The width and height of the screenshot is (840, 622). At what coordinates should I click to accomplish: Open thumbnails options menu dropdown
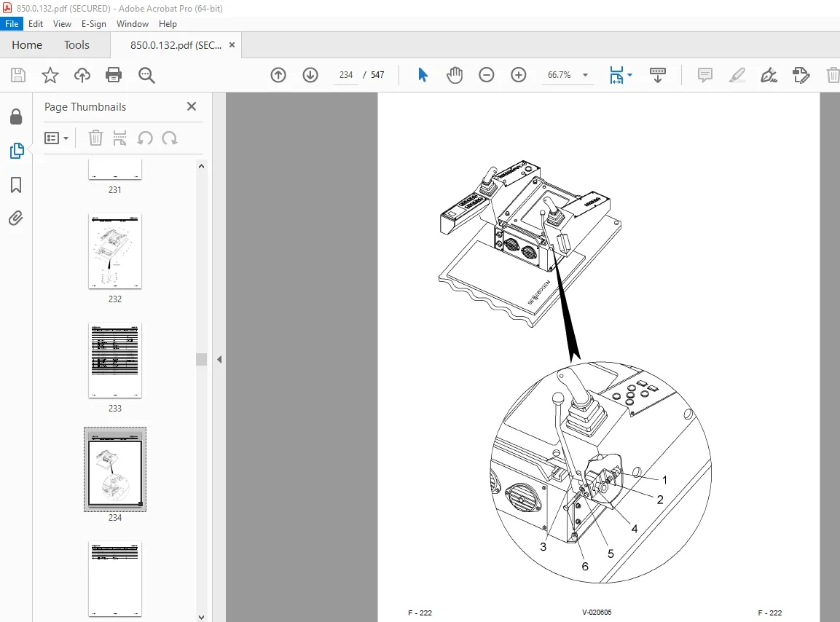tap(57, 138)
